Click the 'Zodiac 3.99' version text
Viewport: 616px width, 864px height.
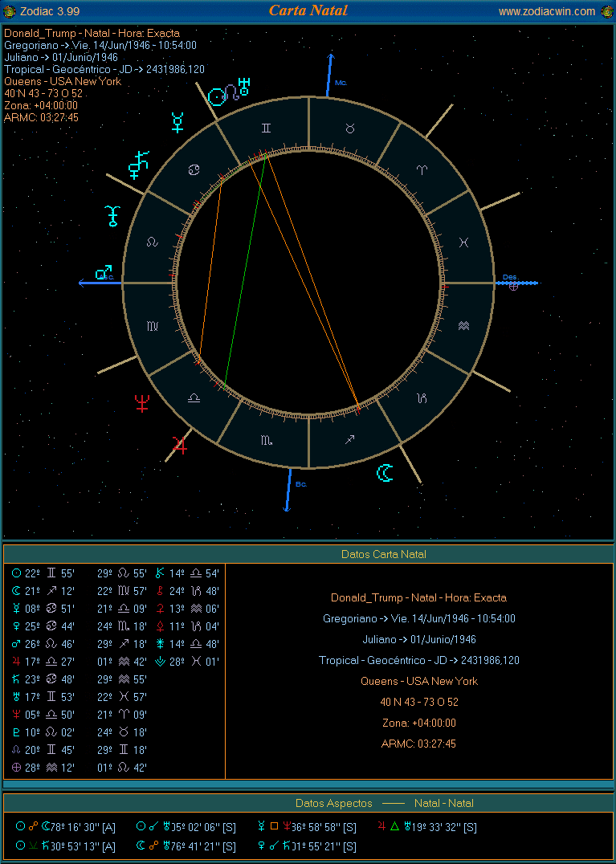(49, 11)
